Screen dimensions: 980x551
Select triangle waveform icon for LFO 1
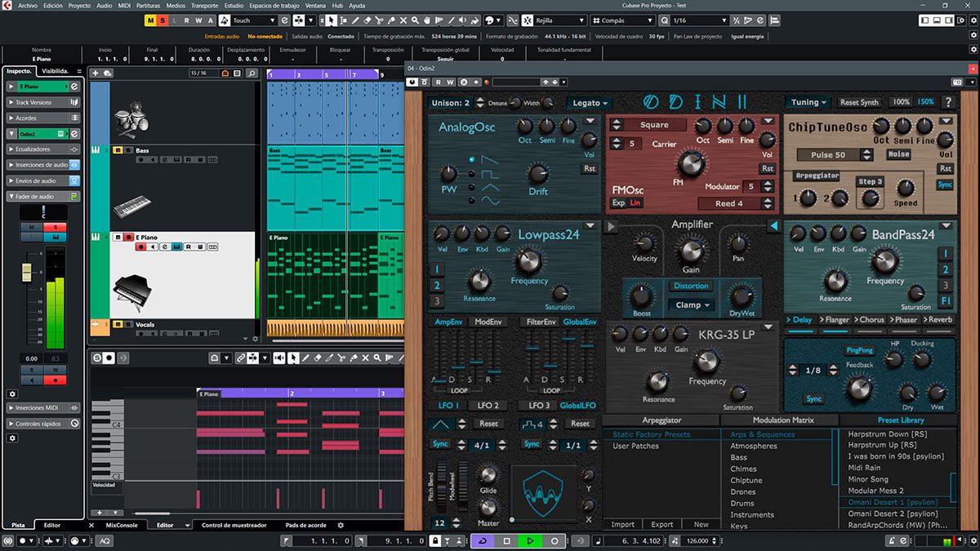[x=441, y=424]
